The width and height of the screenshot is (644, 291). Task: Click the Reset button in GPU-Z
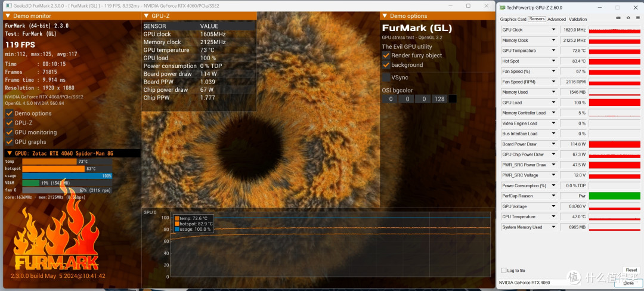(631, 270)
